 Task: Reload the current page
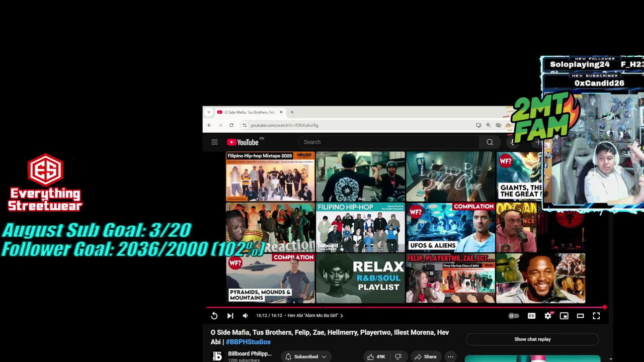click(231, 125)
